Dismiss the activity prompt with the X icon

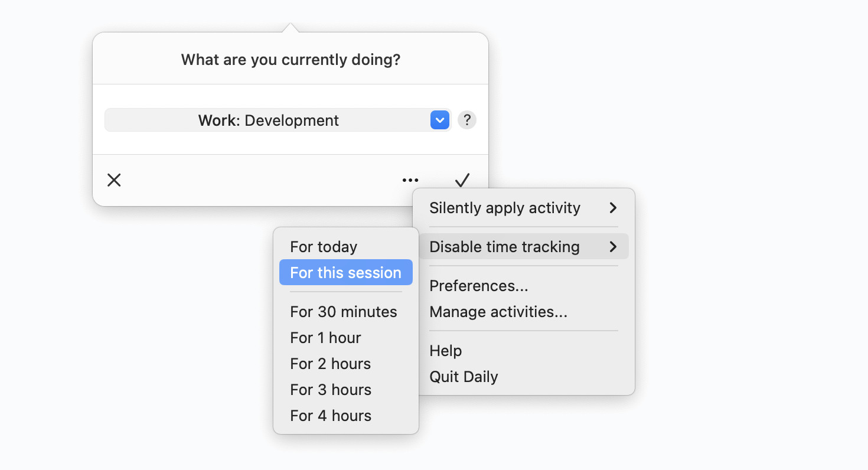point(114,180)
